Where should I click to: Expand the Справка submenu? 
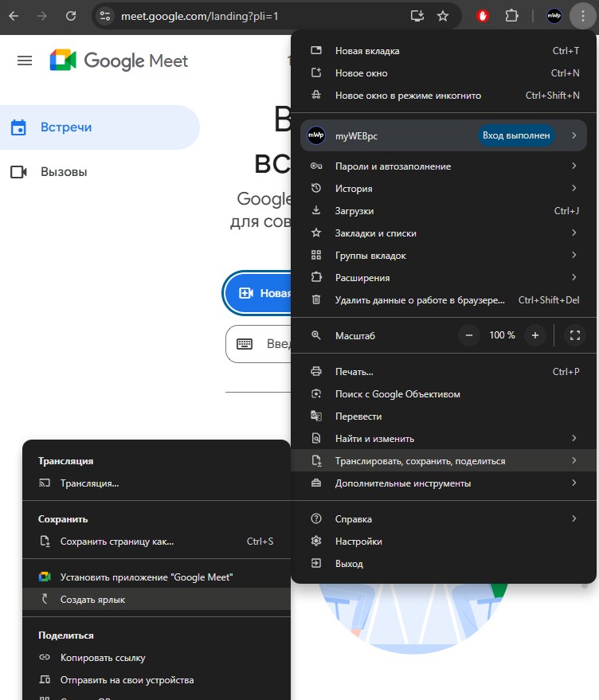click(444, 518)
